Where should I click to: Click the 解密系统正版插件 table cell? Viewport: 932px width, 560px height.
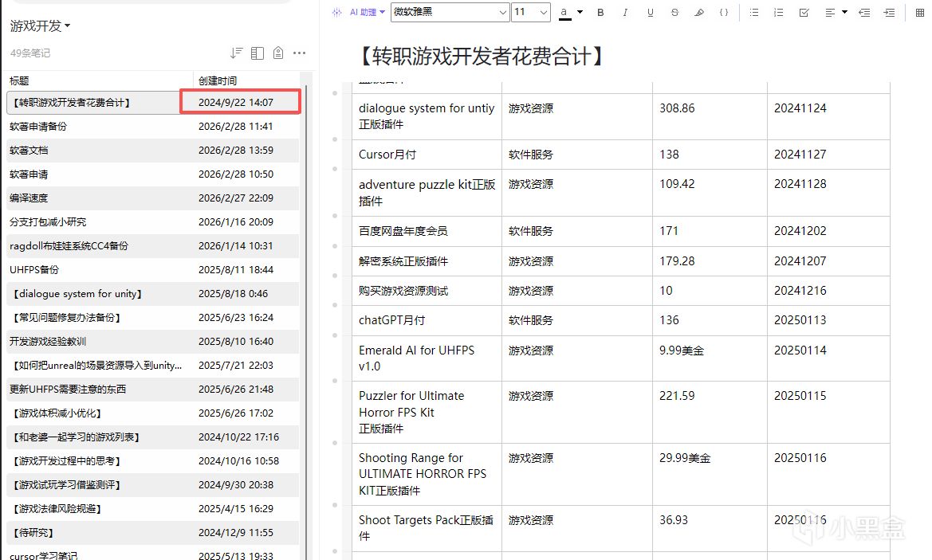427,261
